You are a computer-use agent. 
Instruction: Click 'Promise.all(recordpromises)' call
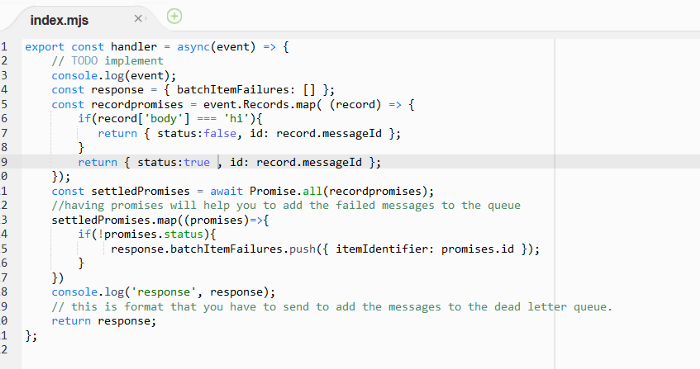338,191
